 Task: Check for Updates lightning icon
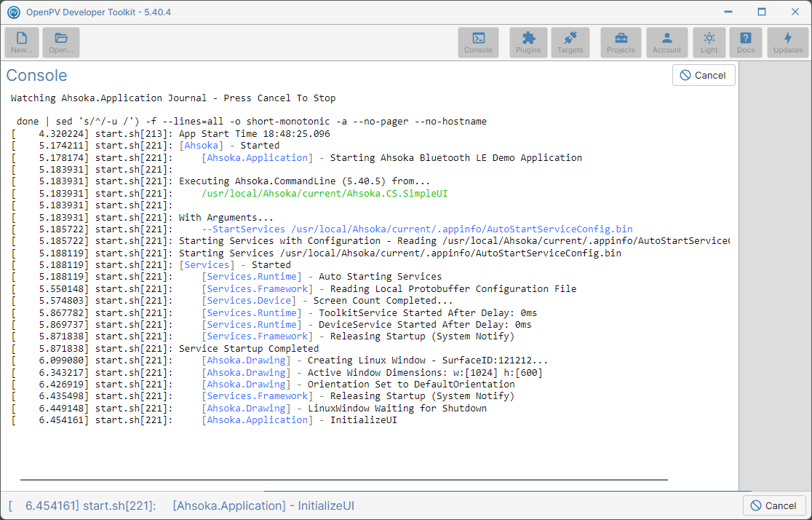(788, 42)
